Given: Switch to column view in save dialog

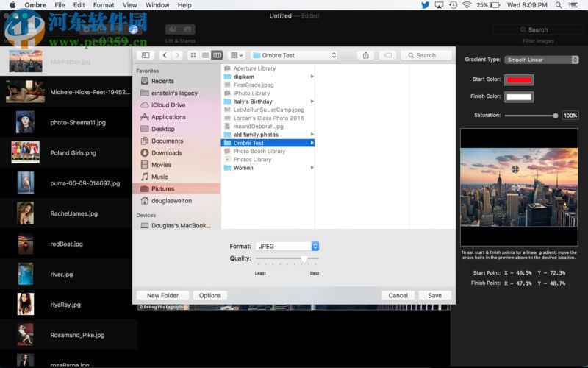Looking at the screenshot, I should click(217, 55).
